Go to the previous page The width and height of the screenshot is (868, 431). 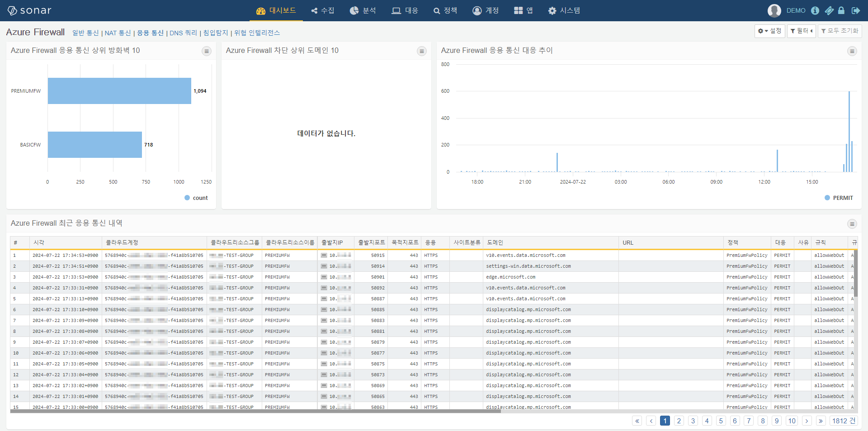[x=651, y=421]
